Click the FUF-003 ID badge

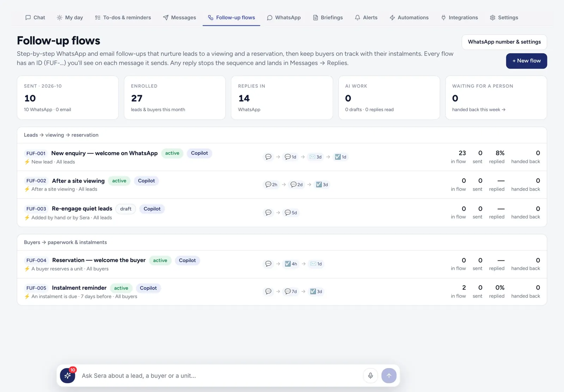[x=36, y=209]
